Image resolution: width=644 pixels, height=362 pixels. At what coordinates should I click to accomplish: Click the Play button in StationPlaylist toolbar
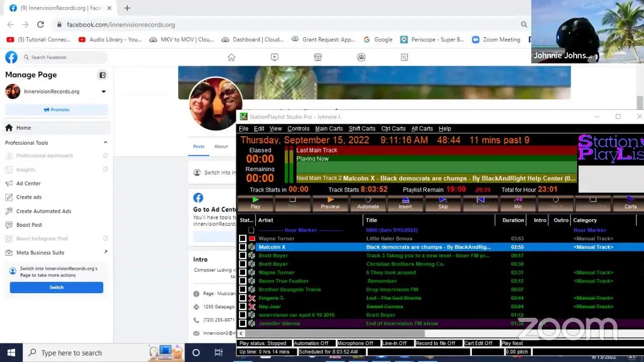click(256, 203)
